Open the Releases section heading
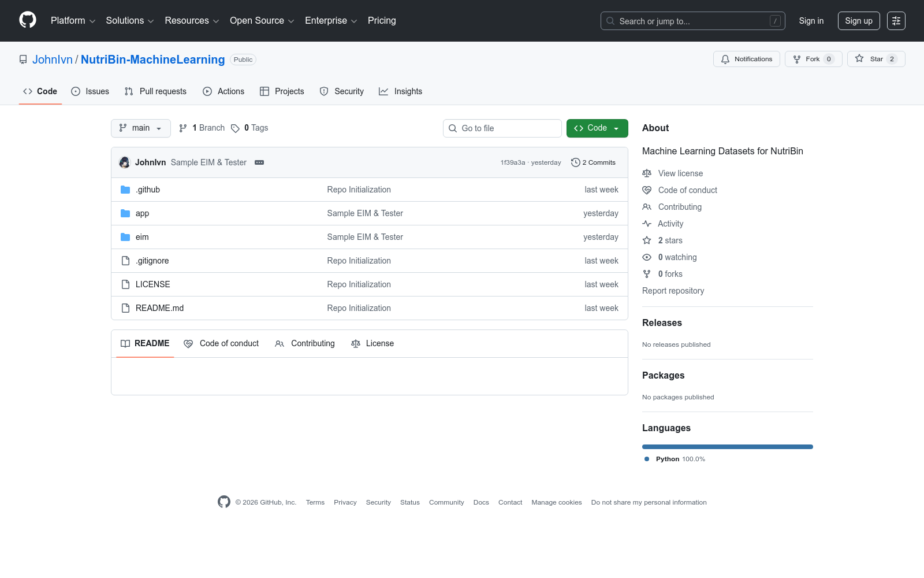The width and height of the screenshot is (924, 578). 662,323
